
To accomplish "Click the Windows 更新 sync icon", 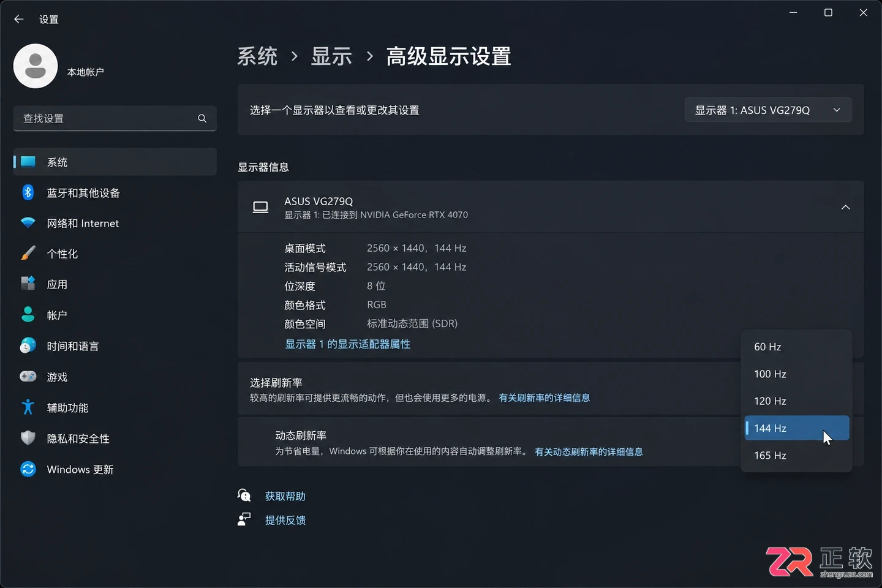I will click(x=28, y=469).
